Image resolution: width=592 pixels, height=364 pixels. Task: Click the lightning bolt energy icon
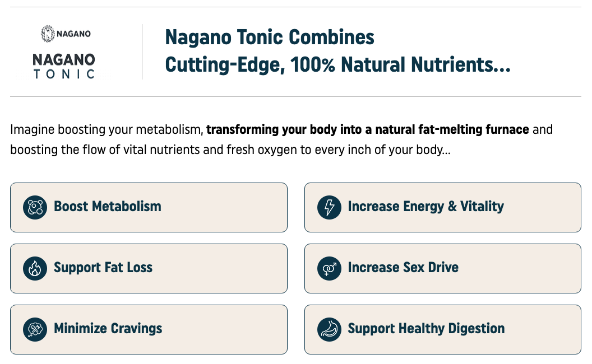click(x=329, y=207)
